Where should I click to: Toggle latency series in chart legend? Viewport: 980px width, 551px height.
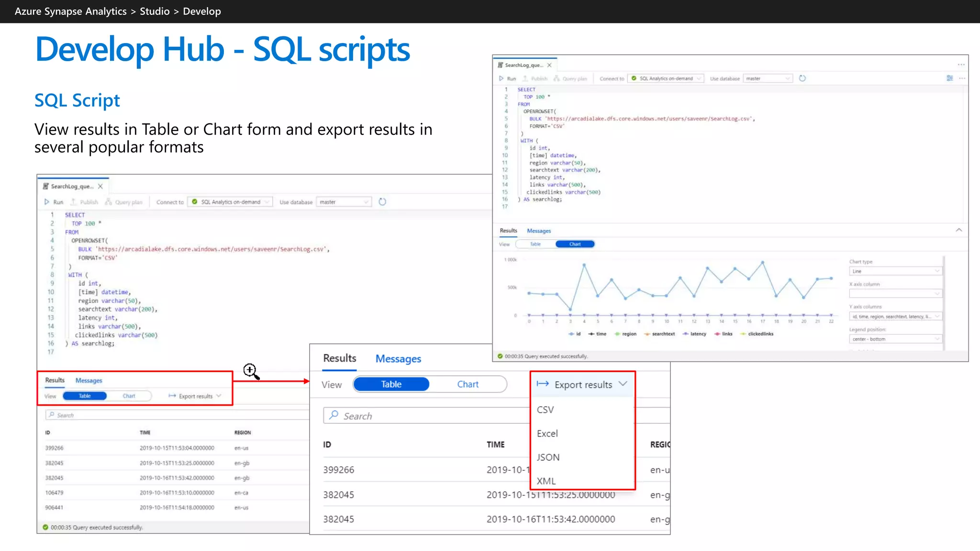[x=694, y=334]
